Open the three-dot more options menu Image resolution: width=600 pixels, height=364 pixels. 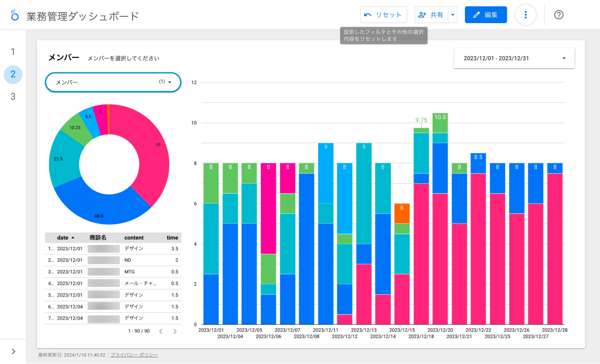click(525, 15)
